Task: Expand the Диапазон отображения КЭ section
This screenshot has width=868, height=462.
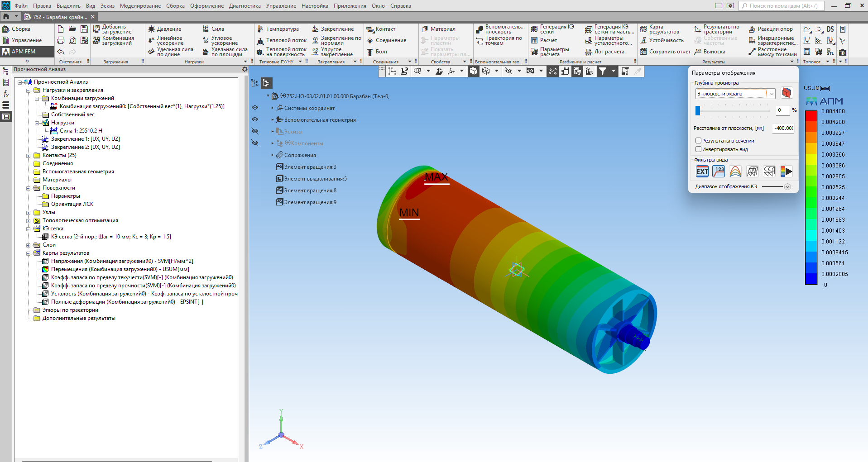Action: pyautogui.click(x=787, y=187)
